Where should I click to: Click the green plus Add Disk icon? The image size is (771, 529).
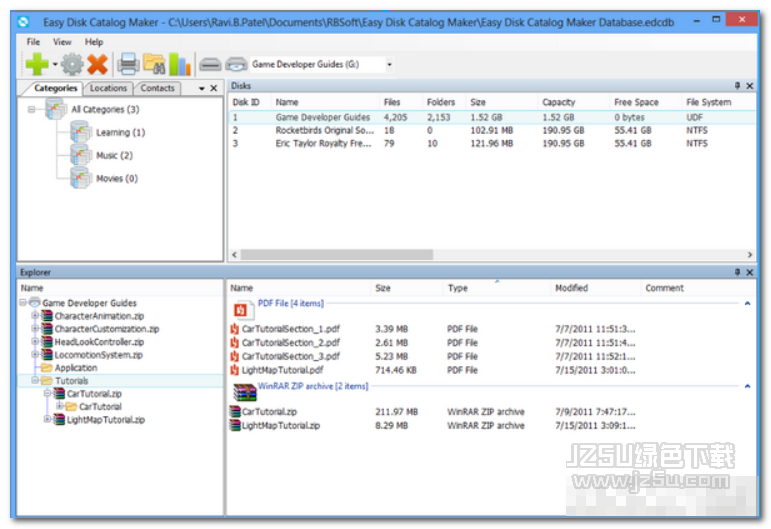coord(37,64)
